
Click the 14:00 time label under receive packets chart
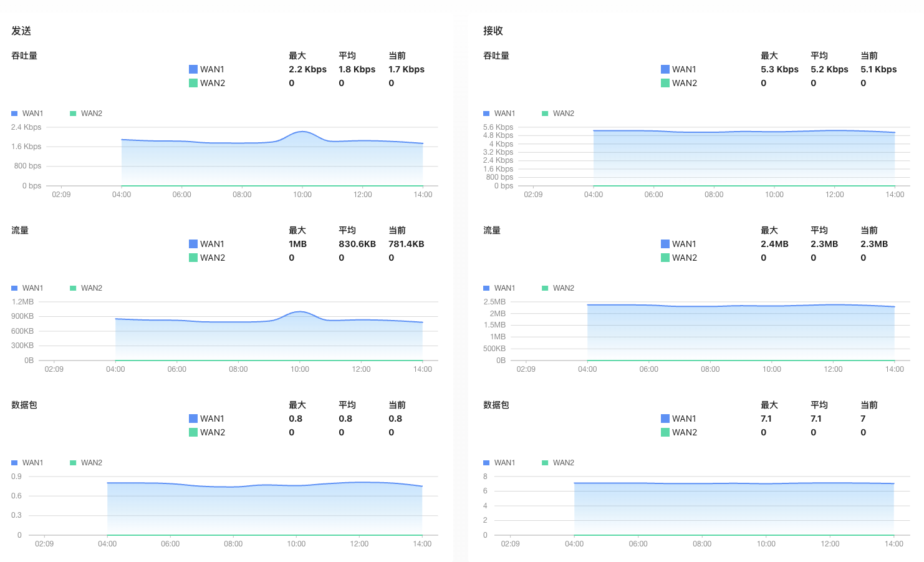[894, 544]
